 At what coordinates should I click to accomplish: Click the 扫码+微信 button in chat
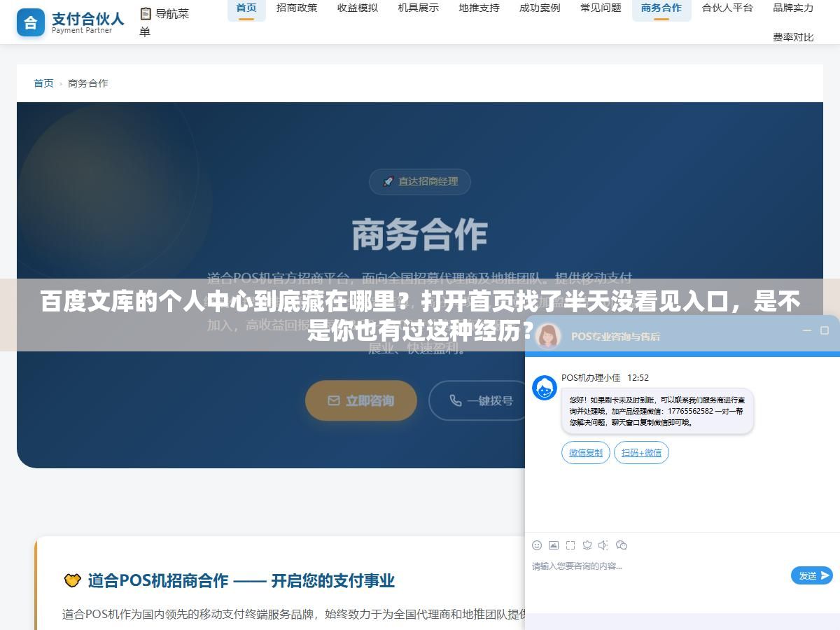pyautogui.click(x=641, y=453)
